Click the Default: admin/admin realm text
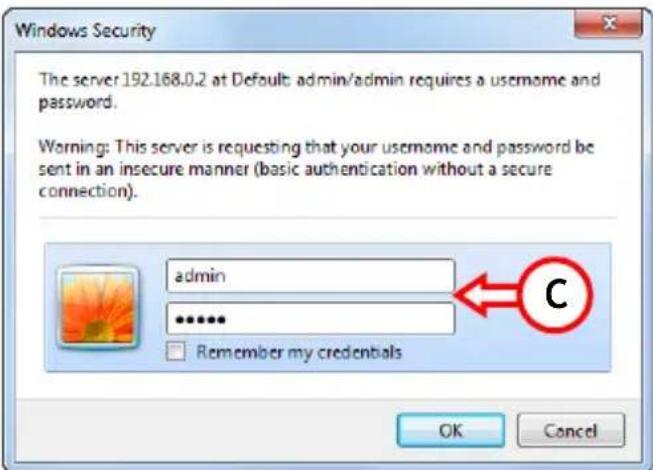The height and width of the screenshot is (470, 653). [317, 80]
